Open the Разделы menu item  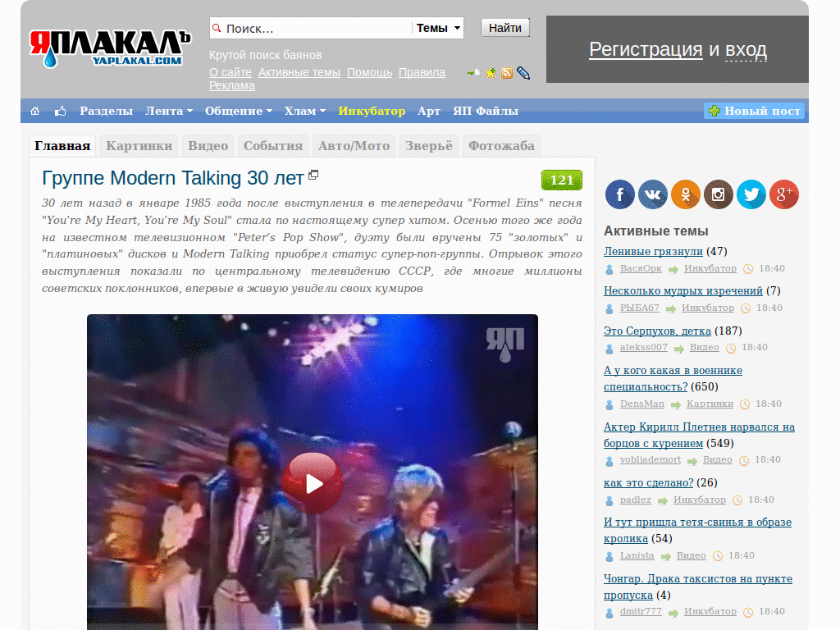pos(106,111)
